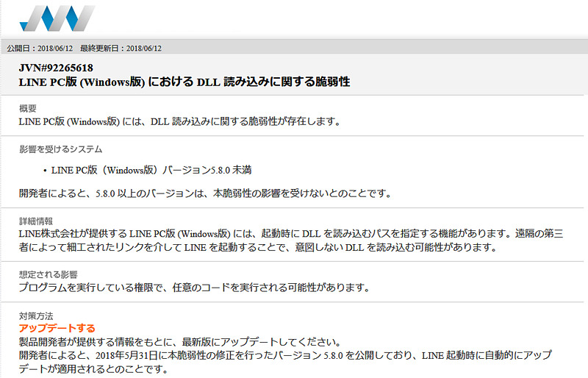Click the 影響を受けるシステム heading
588x378 pixels.
coord(61,149)
